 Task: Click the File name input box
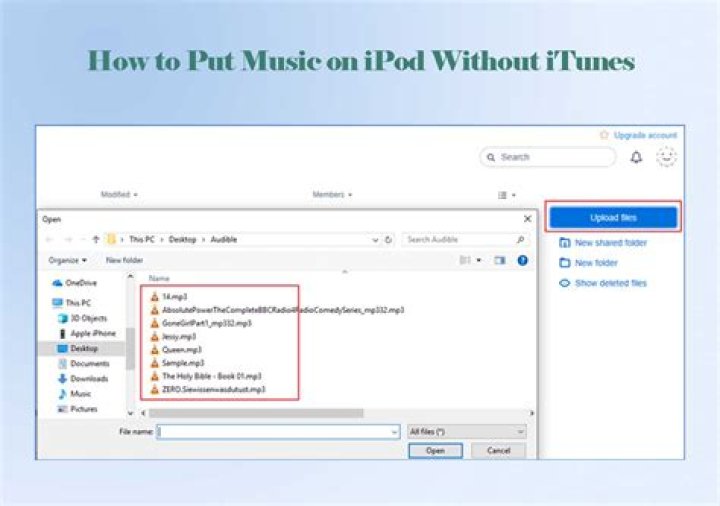coord(278,432)
